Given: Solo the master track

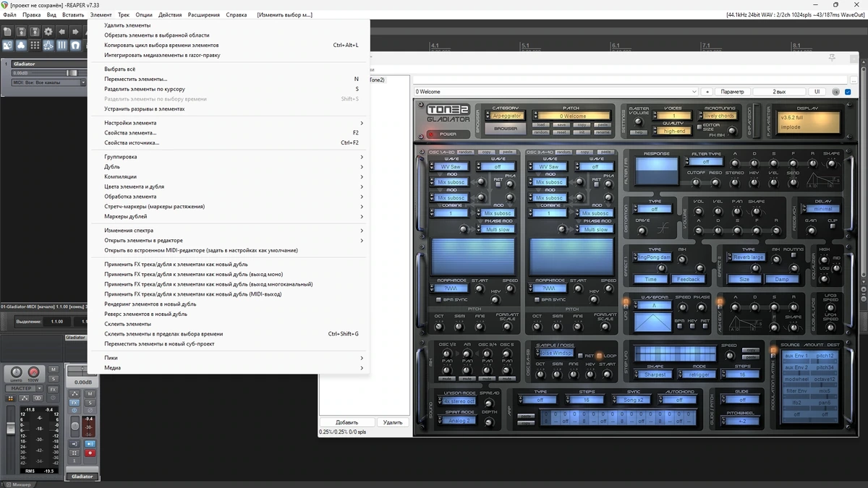Looking at the screenshot, I should click(x=54, y=379).
